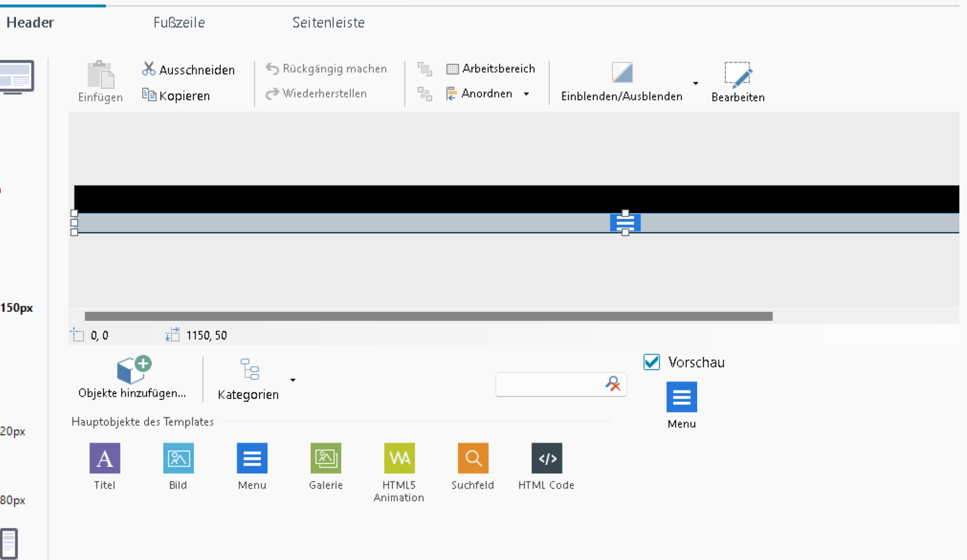Add a Galerie object
Image resolution: width=967 pixels, height=560 pixels.
coord(325,459)
